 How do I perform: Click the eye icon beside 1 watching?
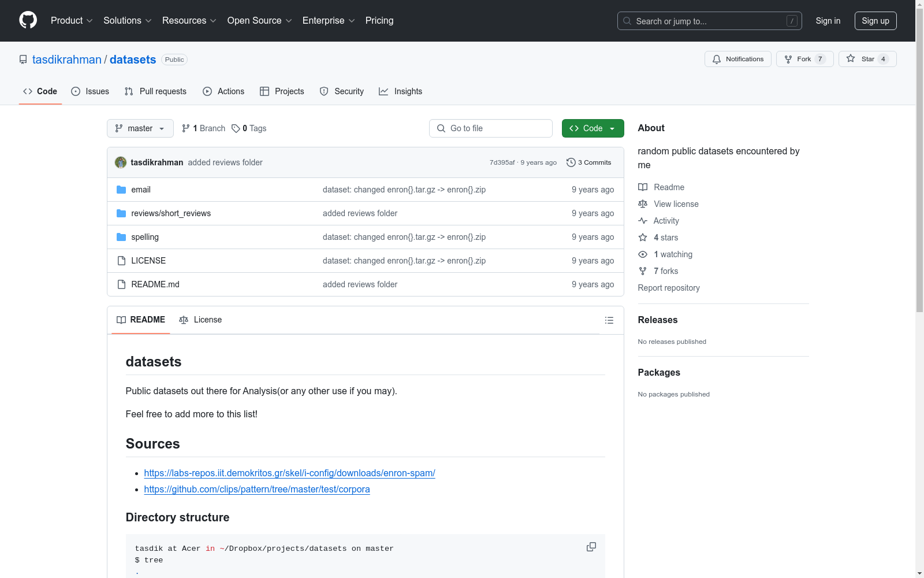coord(643,254)
